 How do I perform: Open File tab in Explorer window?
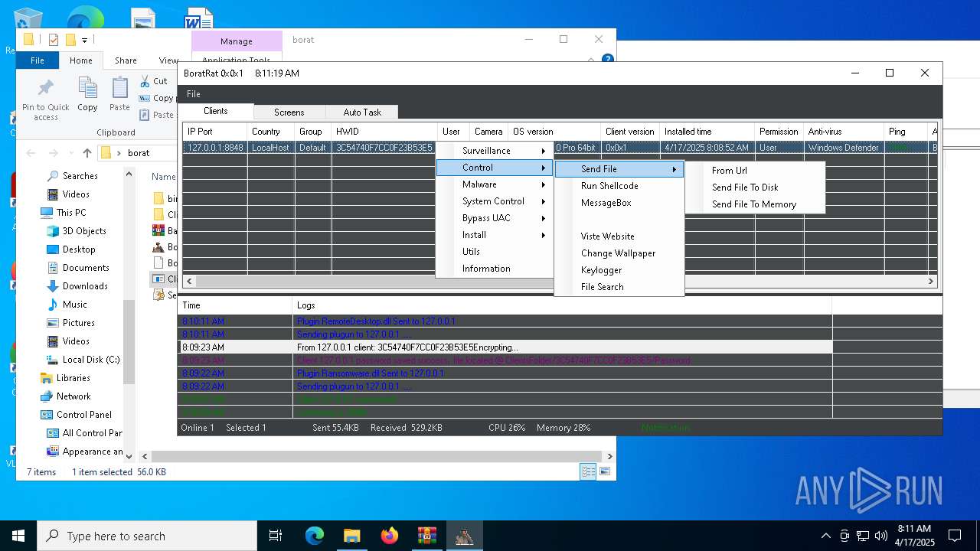(x=38, y=60)
